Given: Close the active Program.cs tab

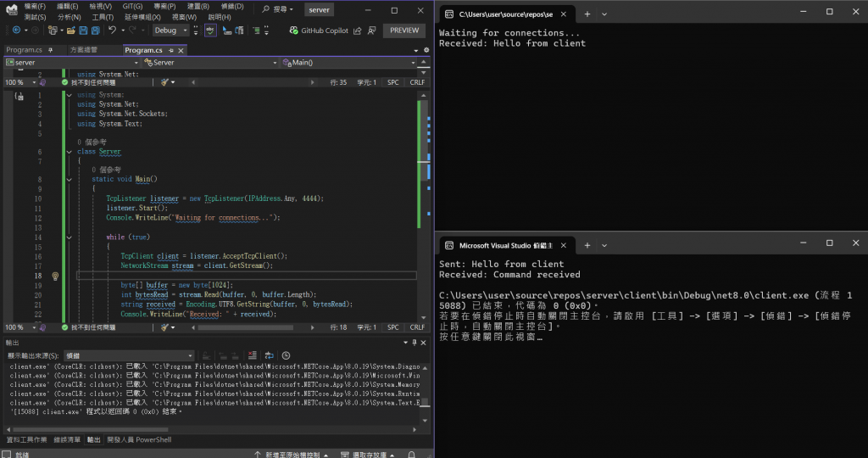Looking at the screenshot, I should click(x=181, y=50).
